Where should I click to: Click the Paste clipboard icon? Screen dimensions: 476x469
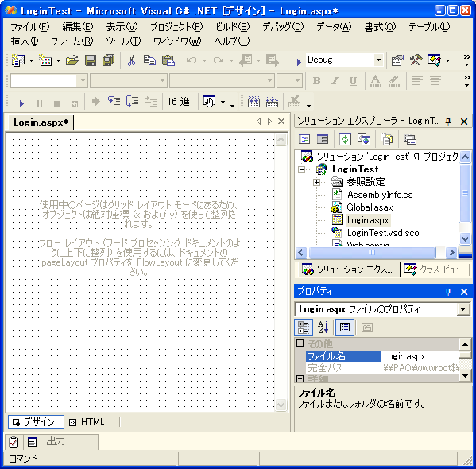[168, 60]
